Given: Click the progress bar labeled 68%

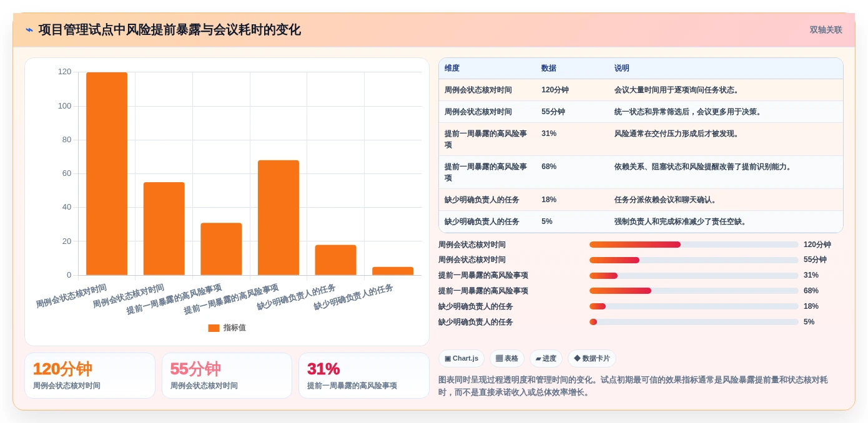Looking at the screenshot, I should (694, 291).
